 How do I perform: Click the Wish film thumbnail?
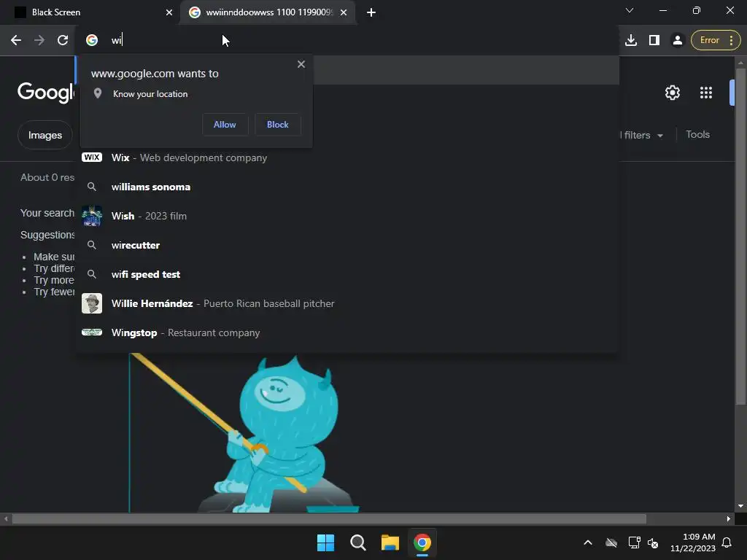pos(92,216)
